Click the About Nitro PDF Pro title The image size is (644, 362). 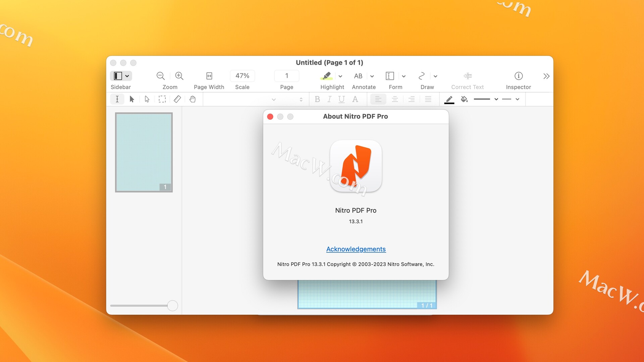pos(356,116)
